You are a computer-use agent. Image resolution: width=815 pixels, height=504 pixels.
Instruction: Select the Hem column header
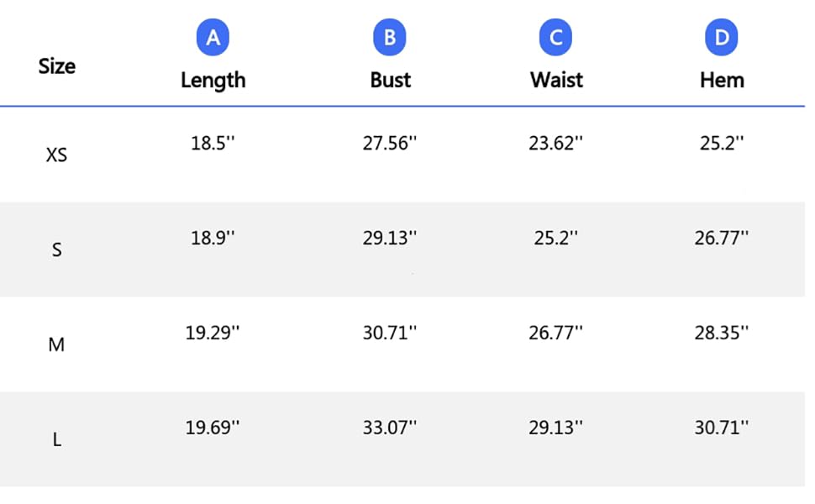tap(722, 80)
